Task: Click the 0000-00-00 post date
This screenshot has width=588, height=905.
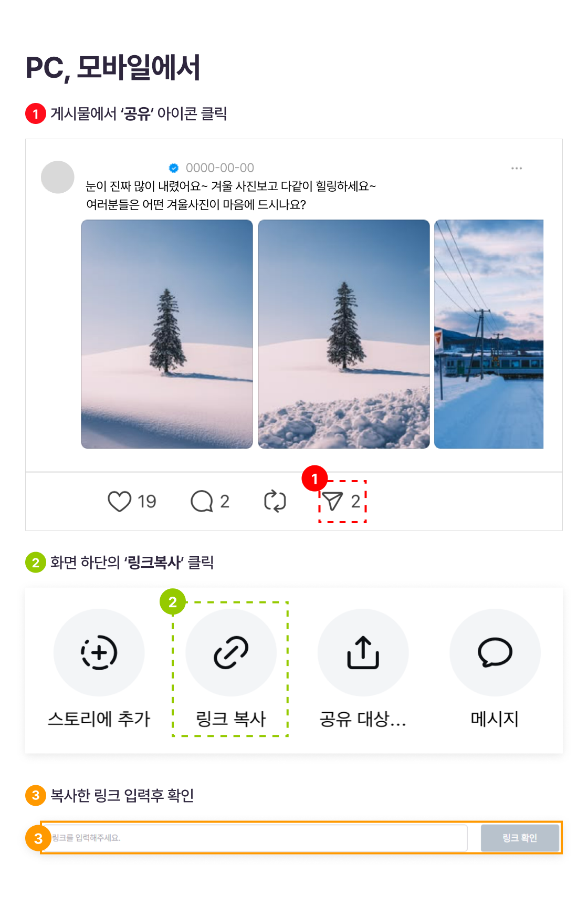Action: point(220,168)
